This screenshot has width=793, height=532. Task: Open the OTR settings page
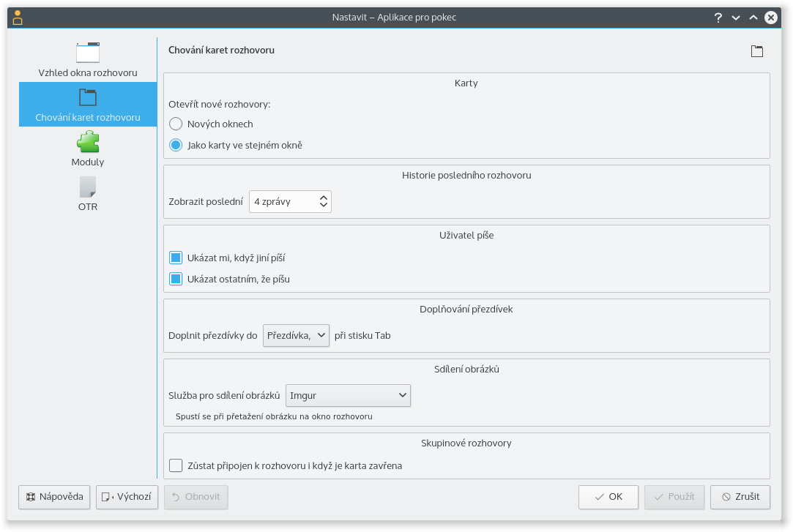point(87,193)
